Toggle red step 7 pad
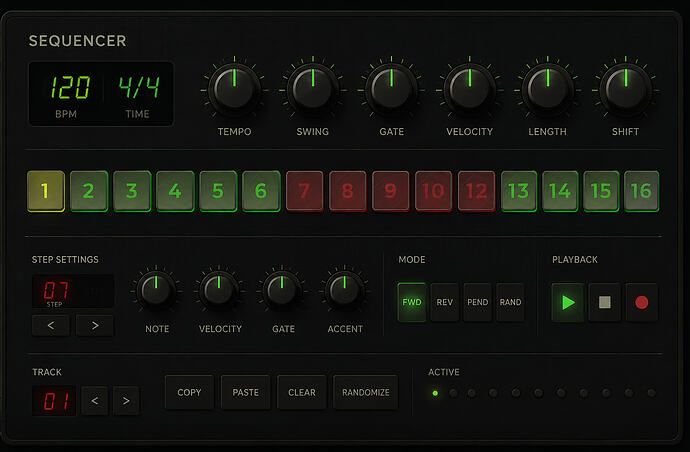 tap(305, 191)
